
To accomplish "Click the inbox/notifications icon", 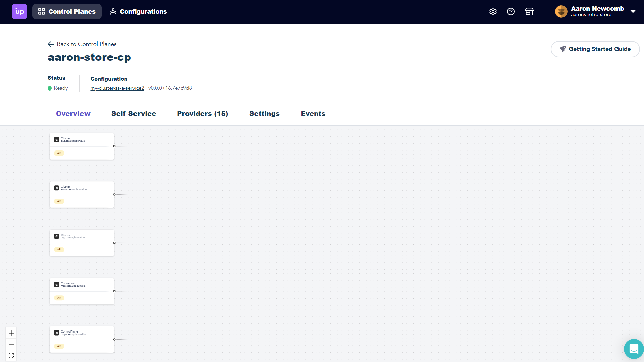I will 529,12.
